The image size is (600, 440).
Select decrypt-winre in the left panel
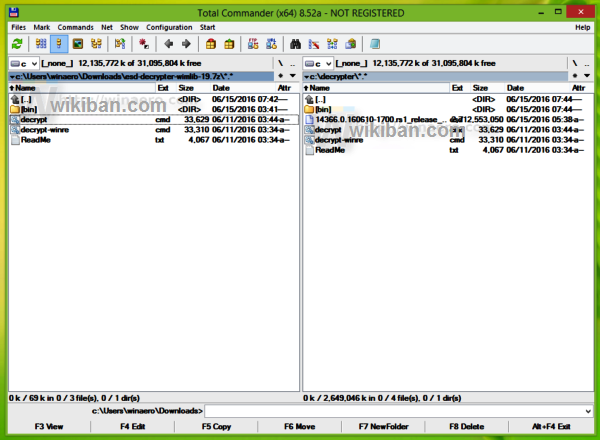(x=153, y=130)
